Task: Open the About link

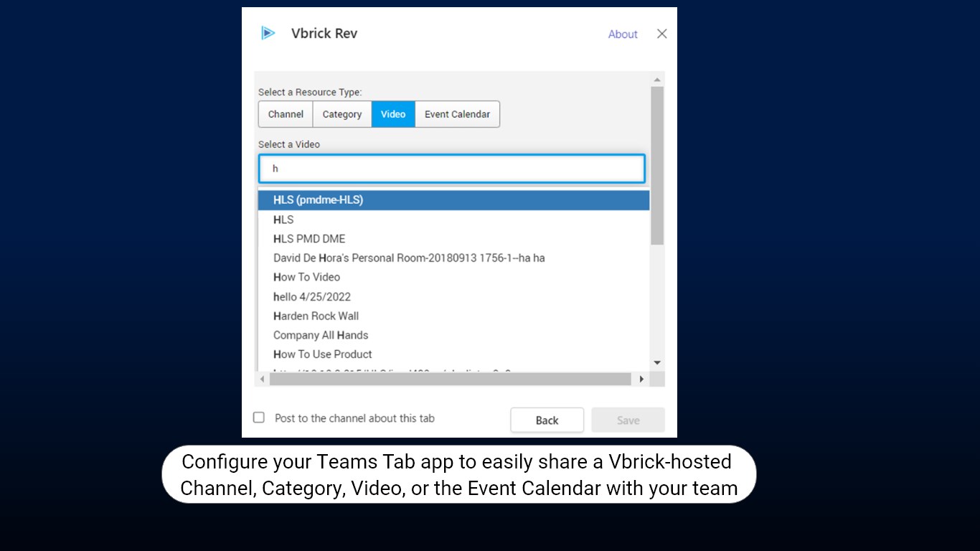Action: [x=623, y=34]
